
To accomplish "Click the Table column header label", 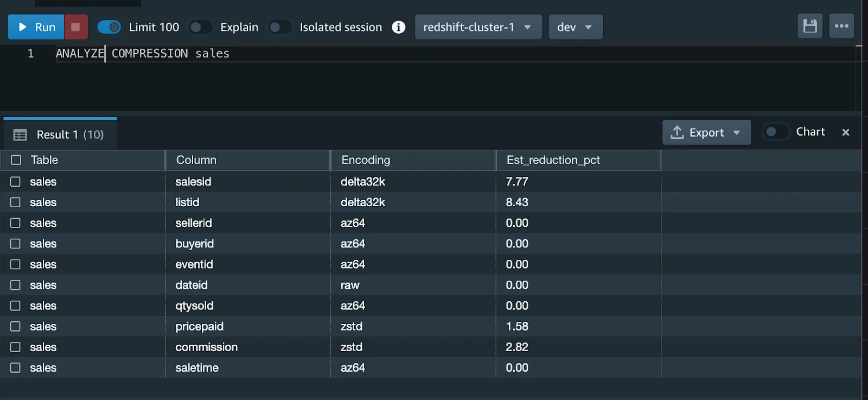I will [44, 160].
